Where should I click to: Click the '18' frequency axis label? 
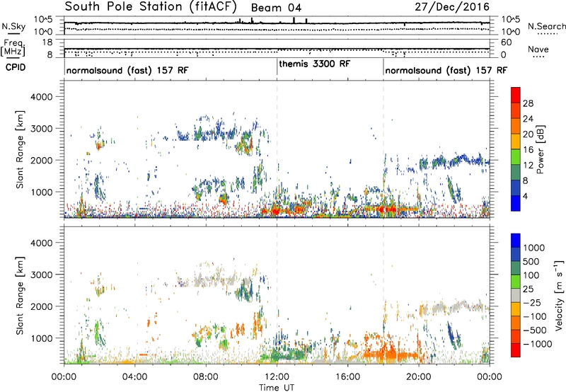[x=47, y=42]
